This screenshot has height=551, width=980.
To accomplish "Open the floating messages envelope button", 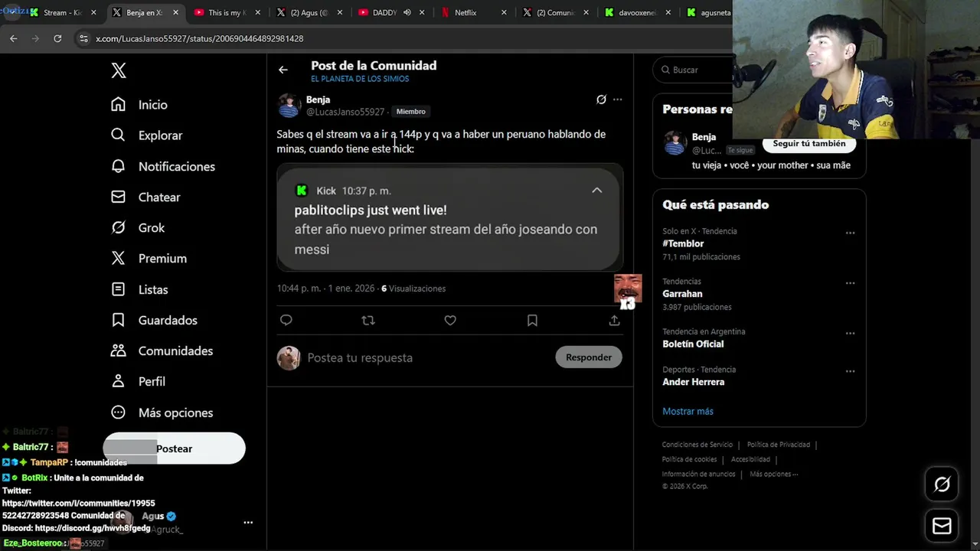I will (x=942, y=527).
